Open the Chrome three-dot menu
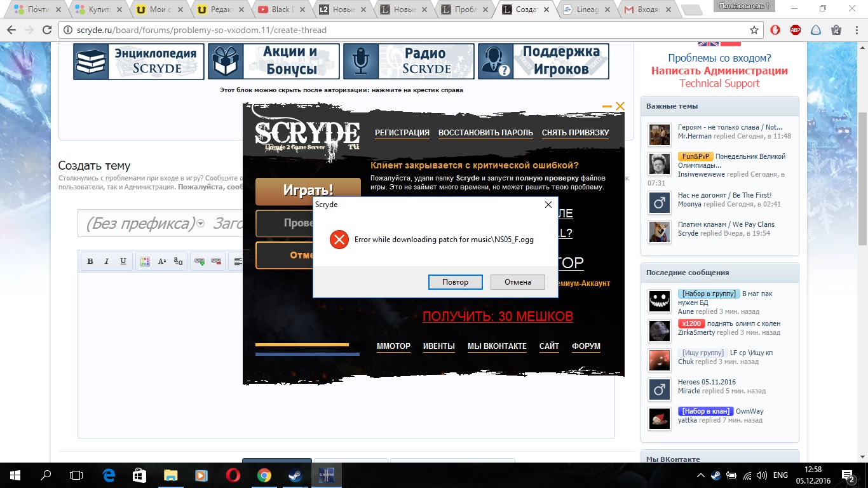 pyautogui.click(x=856, y=30)
